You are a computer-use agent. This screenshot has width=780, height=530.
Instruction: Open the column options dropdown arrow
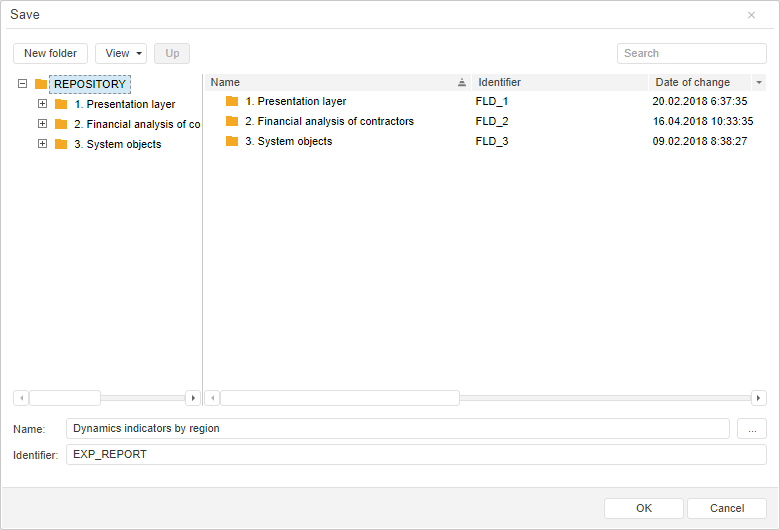(759, 83)
